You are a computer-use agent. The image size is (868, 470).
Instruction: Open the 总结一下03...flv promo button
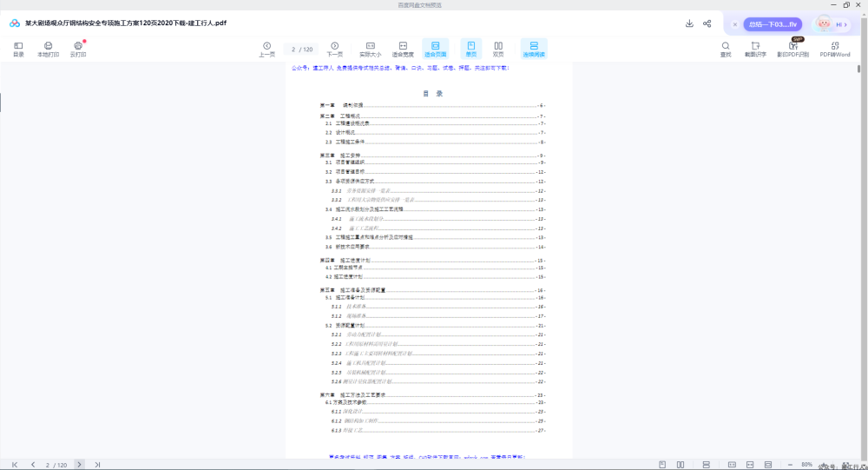pyautogui.click(x=773, y=24)
